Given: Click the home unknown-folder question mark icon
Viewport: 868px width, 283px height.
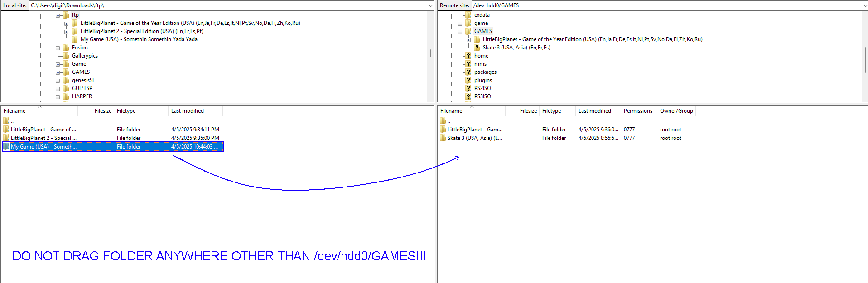Looking at the screenshot, I should pyautogui.click(x=468, y=56).
